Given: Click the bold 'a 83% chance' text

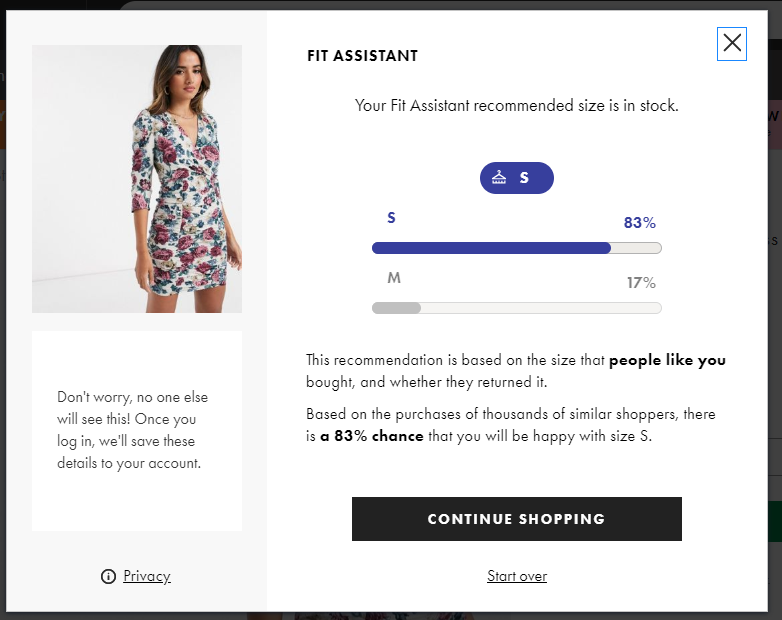Looking at the screenshot, I should point(372,436).
